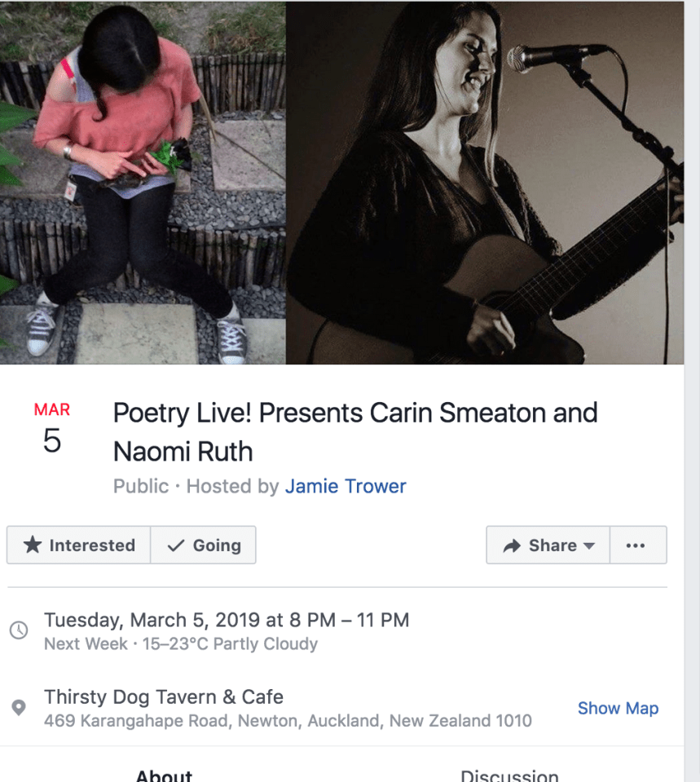Switch to the About tab
The image size is (700, 782).
[164, 775]
